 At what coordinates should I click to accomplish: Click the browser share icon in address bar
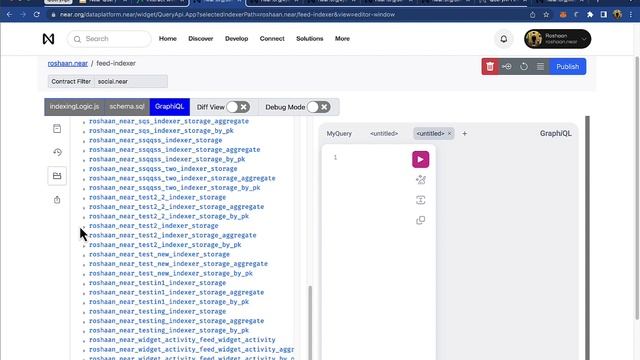coord(532,15)
